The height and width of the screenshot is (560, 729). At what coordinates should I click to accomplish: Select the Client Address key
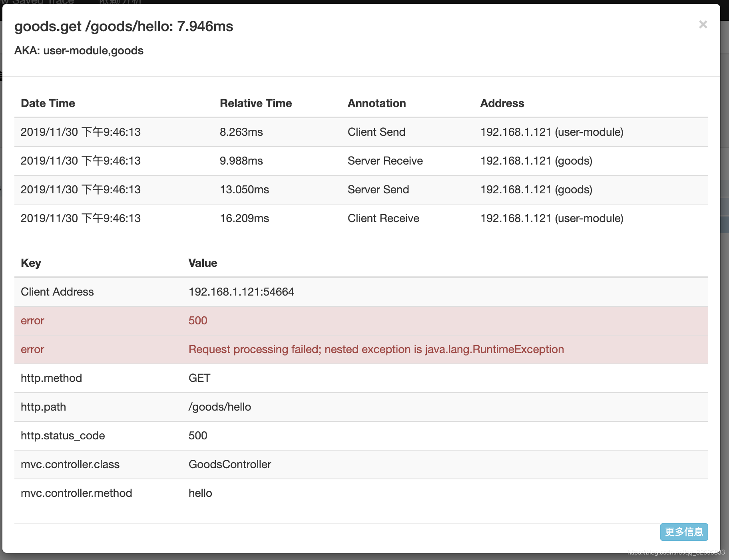pyautogui.click(x=57, y=292)
